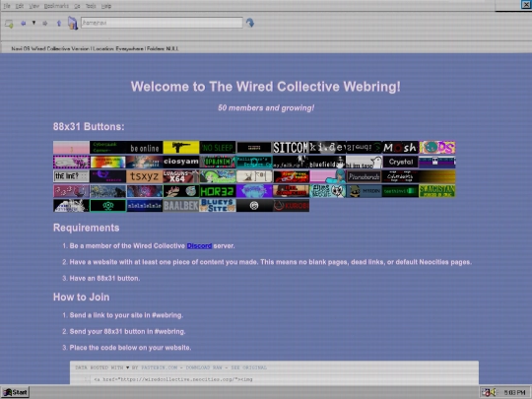Go back with the blue left arrow

coord(23,23)
